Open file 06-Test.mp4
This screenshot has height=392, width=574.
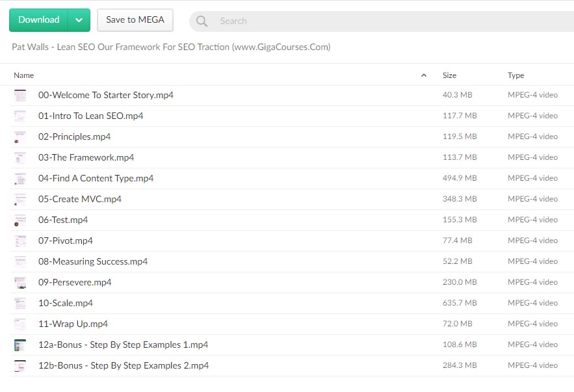click(x=63, y=220)
